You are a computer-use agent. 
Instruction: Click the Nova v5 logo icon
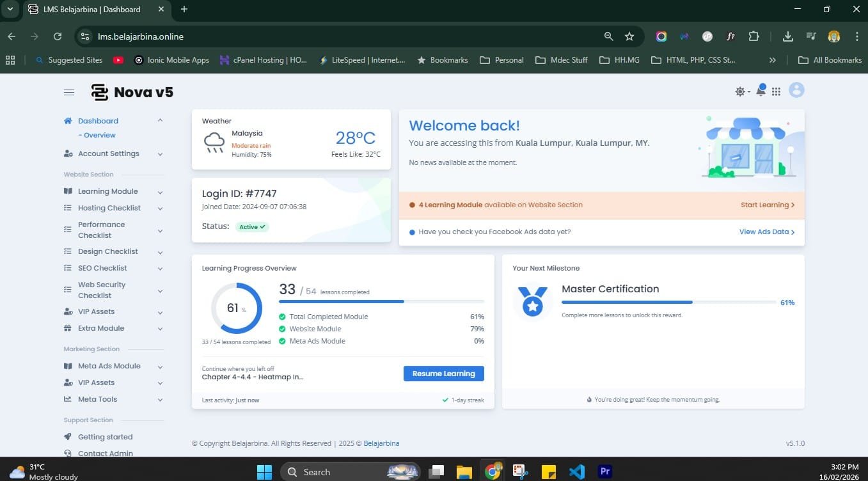click(100, 92)
